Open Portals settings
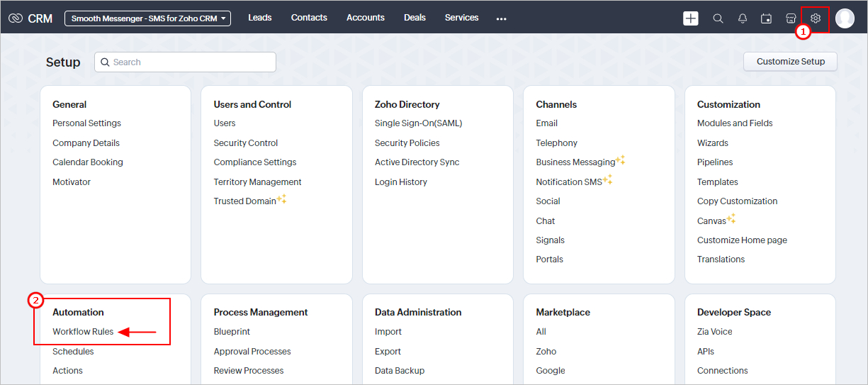This screenshot has width=868, height=385. pos(550,260)
